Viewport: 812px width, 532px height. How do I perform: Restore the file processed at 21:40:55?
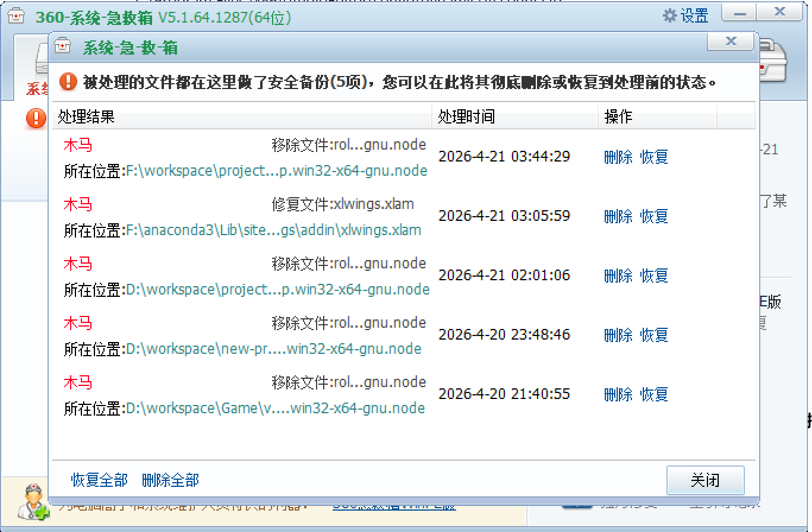654,394
